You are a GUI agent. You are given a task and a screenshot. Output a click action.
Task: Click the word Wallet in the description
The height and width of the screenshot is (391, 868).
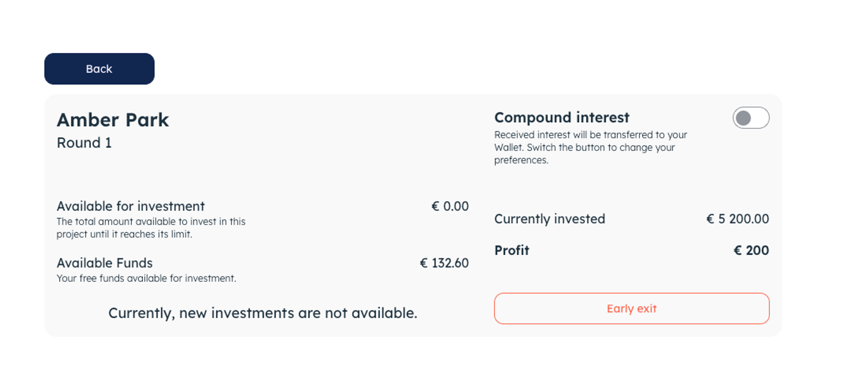[509, 148]
